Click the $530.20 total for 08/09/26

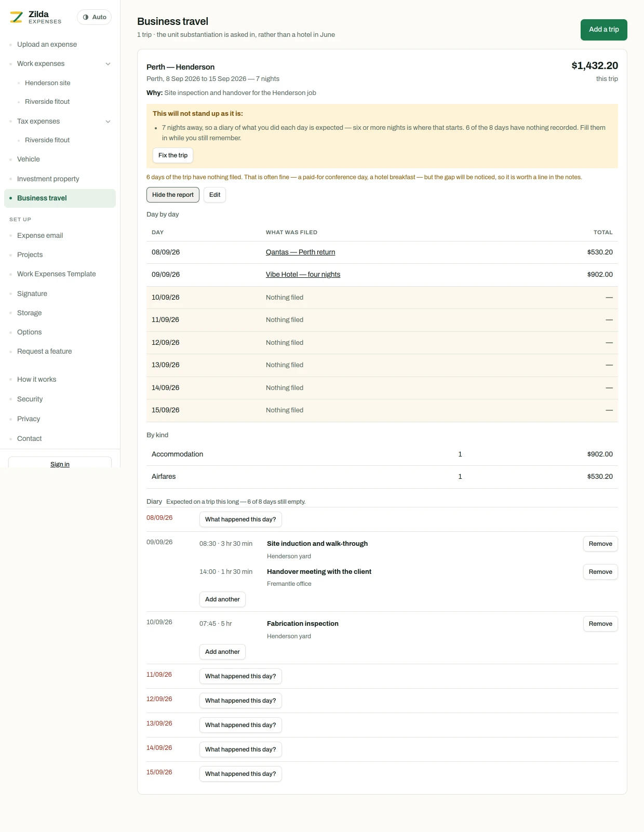[x=600, y=252]
